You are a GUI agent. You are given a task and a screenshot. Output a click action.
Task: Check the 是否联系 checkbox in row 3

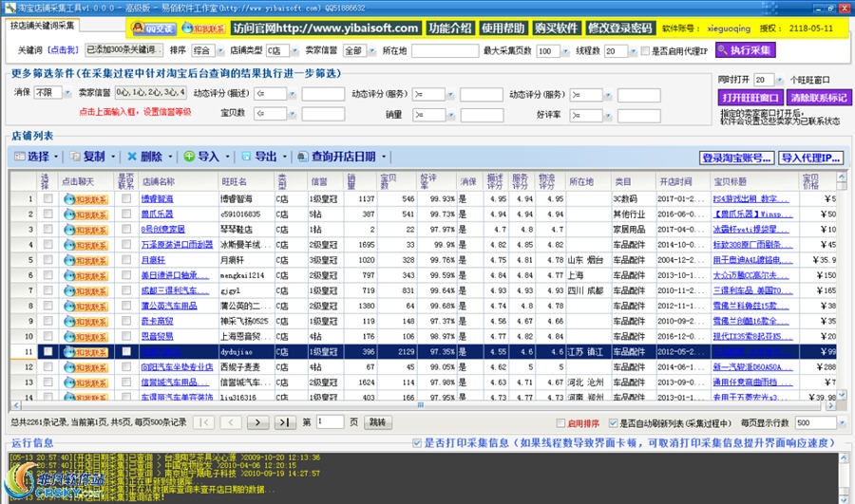[x=126, y=230]
